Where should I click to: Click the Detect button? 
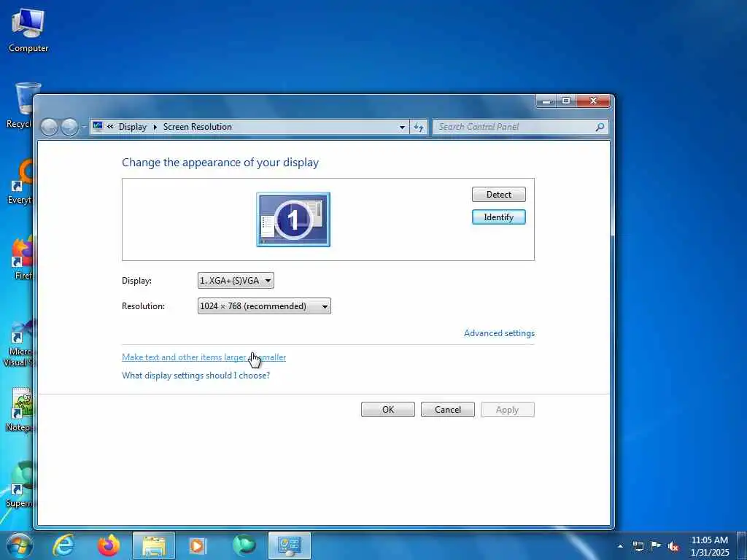[x=499, y=194]
